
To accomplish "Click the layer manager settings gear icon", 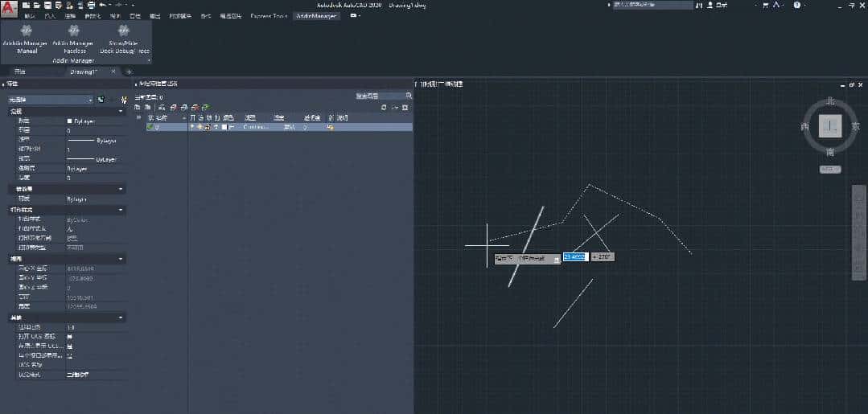I will click(405, 107).
